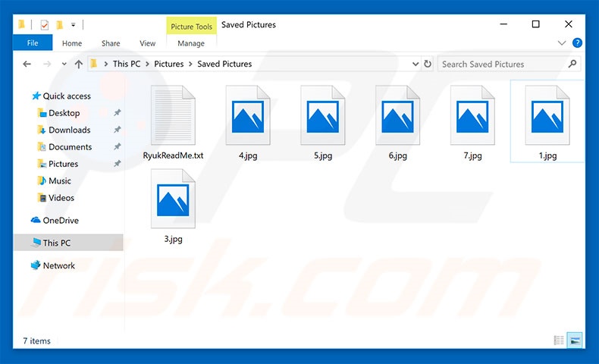Viewport: 599px width, 364px height.
Task: Open Music in the navigation pane
Action: coord(60,180)
